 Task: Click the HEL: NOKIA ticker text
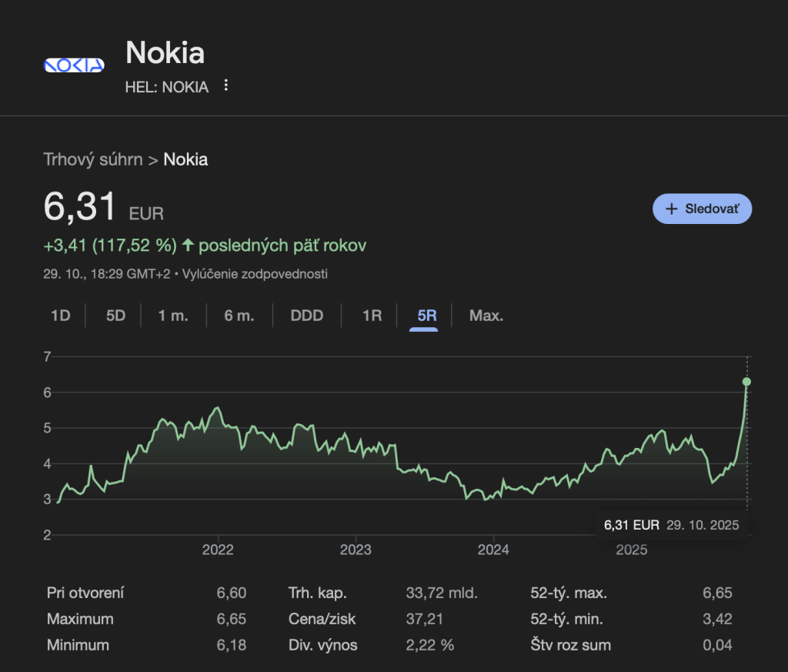click(166, 87)
